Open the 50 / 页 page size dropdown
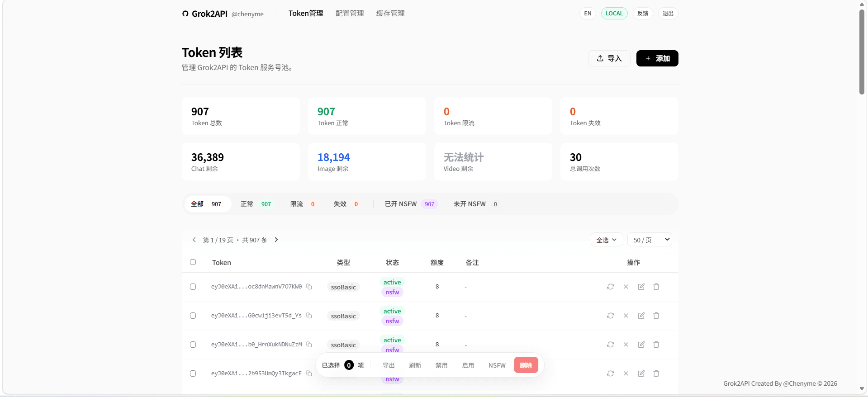868x397 pixels. tap(650, 240)
